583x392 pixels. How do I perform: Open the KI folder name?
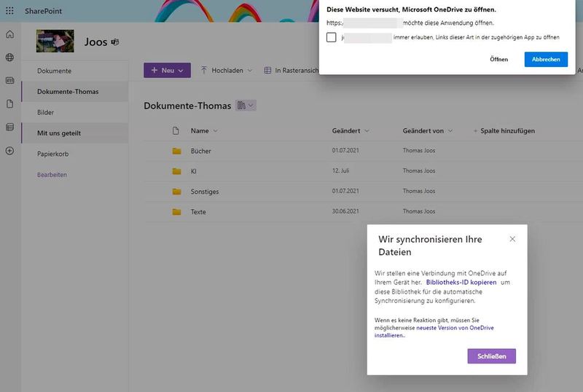193,171
